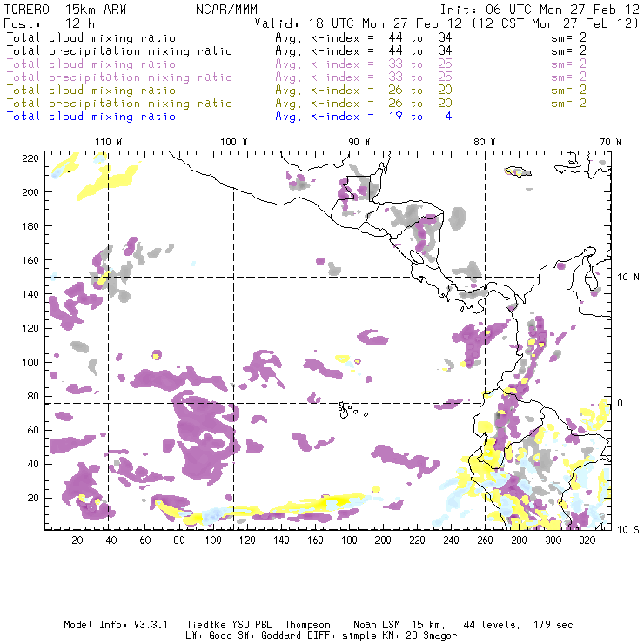
Task: Select the "10 N" latitude label
Action: pos(628,278)
